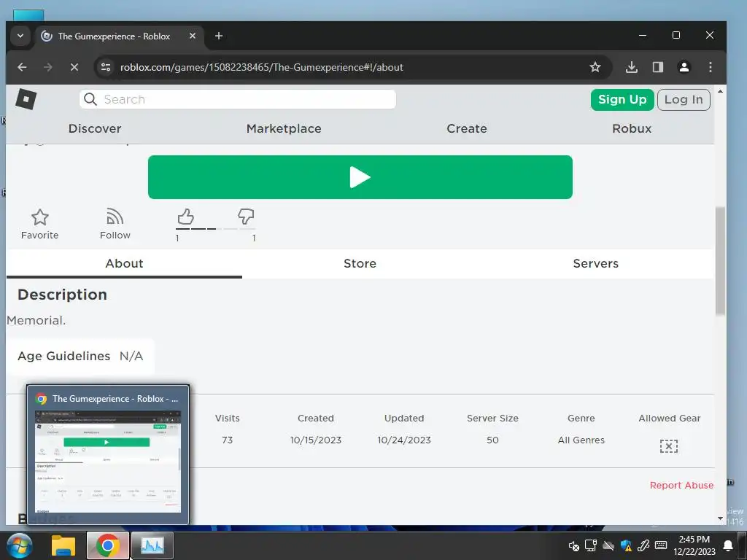Open the monitor graph app on taskbar

click(x=152, y=545)
